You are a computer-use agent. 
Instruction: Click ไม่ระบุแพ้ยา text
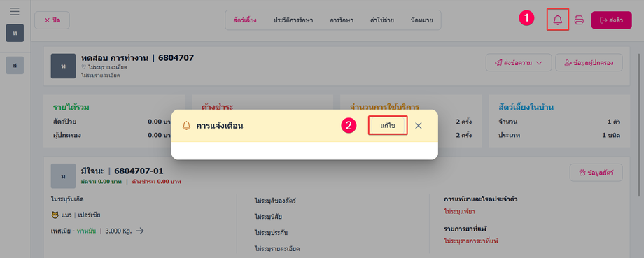460,212
